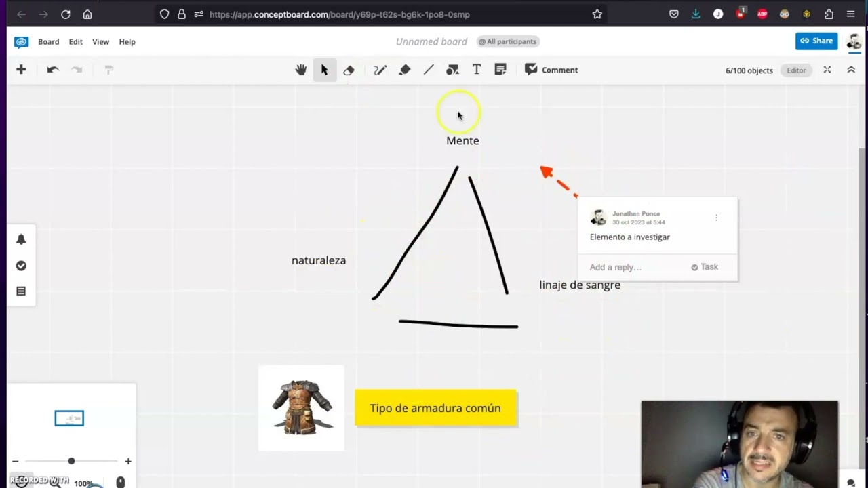The image size is (868, 488).
Task: Click the 6/100 objects counter
Action: 749,70
